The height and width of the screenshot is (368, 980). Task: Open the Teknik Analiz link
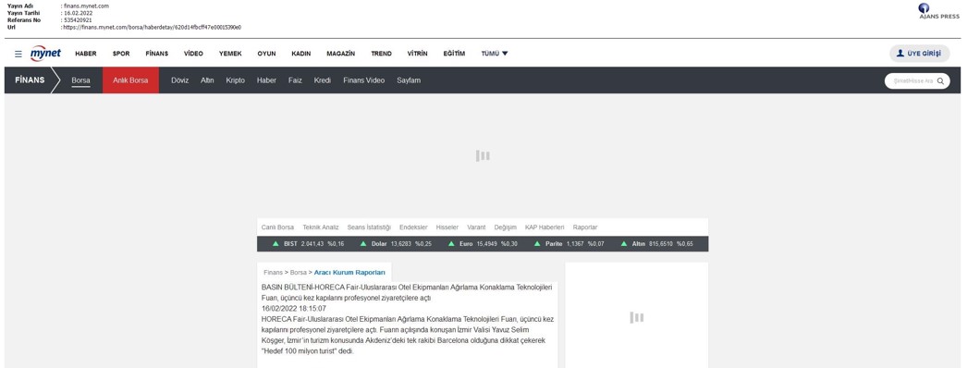[321, 227]
